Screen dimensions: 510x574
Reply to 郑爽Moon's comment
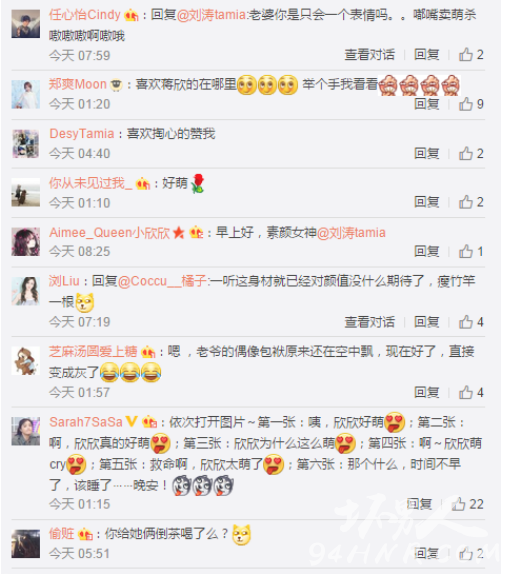(x=427, y=104)
